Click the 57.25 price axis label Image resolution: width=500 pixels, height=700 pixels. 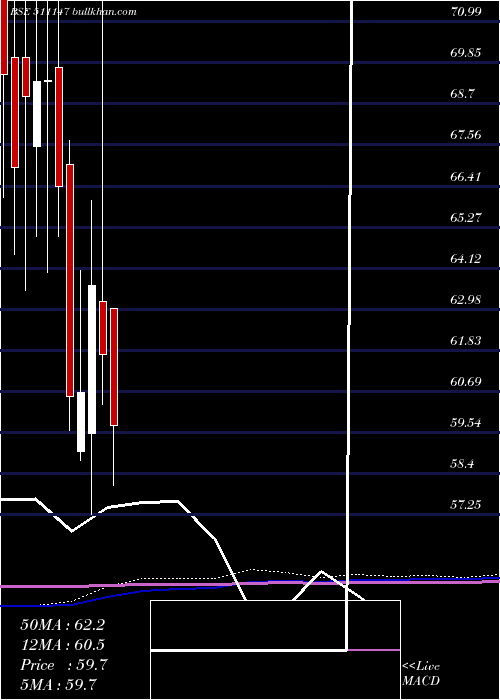[x=466, y=505]
